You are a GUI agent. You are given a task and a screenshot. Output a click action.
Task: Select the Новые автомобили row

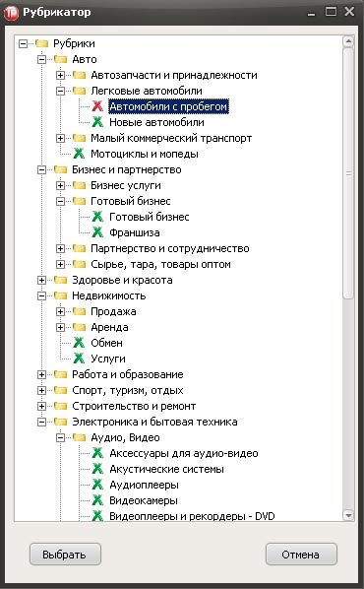[x=156, y=122]
